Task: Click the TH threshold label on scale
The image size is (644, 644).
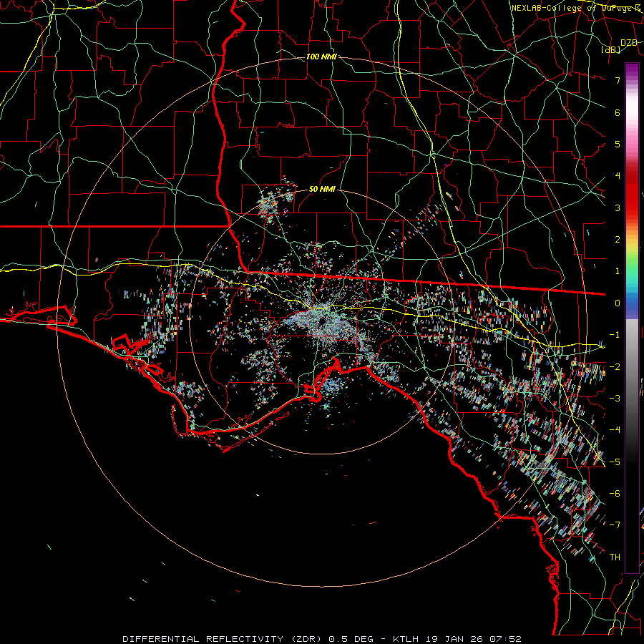Action: (x=615, y=557)
